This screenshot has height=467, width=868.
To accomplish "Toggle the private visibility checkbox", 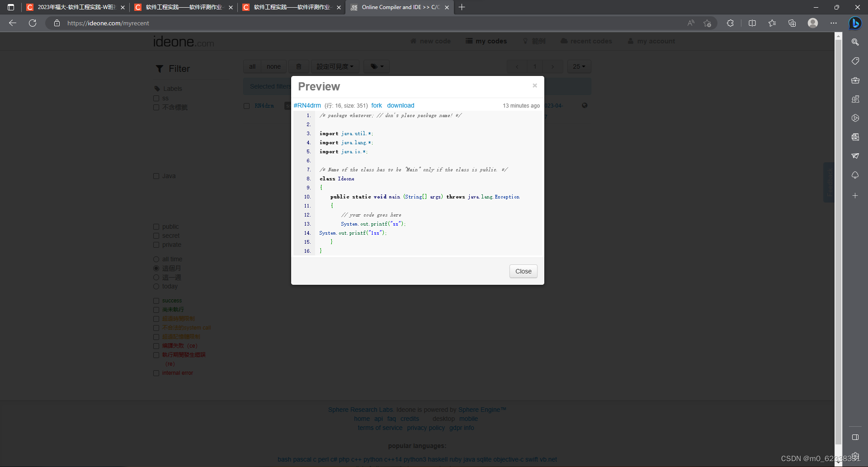I will click(156, 245).
